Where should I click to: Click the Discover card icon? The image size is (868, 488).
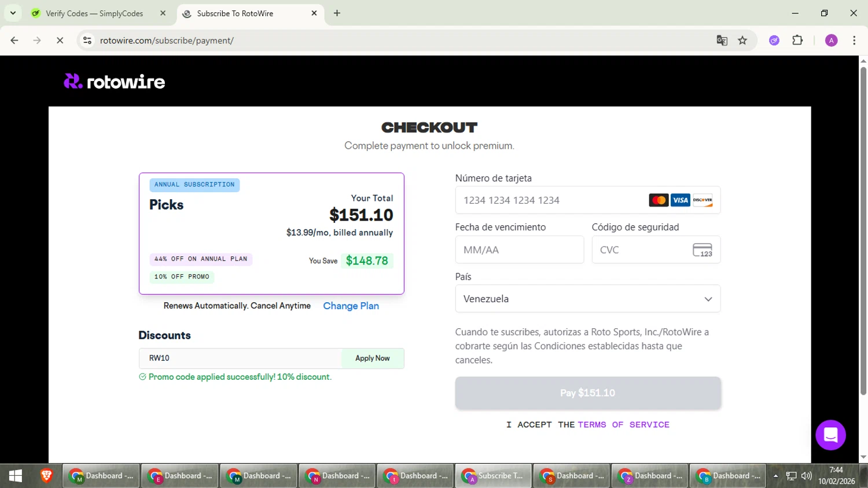(x=703, y=200)
